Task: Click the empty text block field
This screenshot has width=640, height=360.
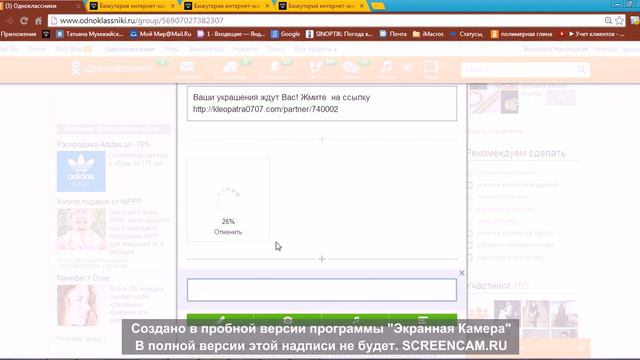Action: pyautogui.click(x=322, y=290)
